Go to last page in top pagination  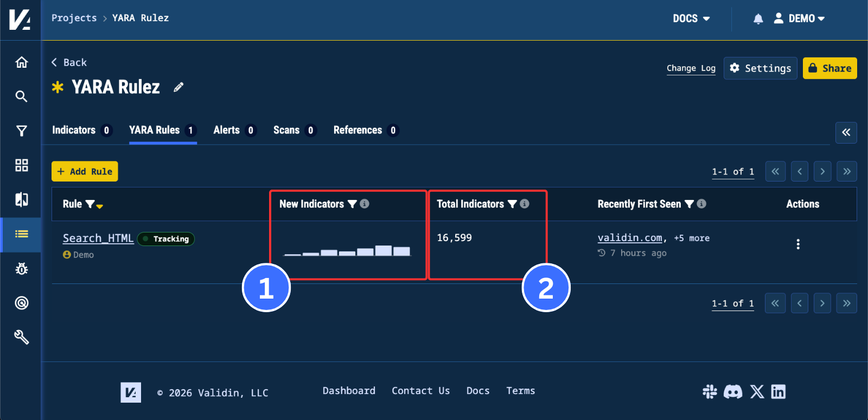point(847,171)
